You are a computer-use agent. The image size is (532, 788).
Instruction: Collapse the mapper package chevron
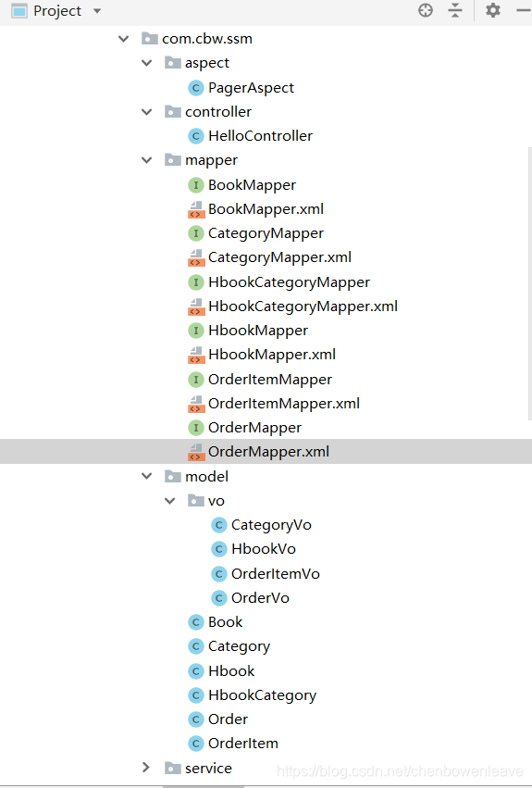147,160
